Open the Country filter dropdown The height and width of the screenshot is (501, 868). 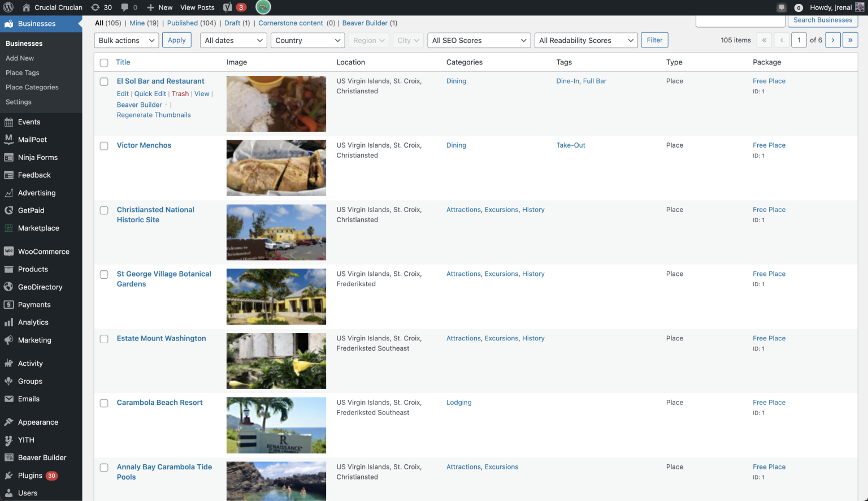[x=308, y=40]
